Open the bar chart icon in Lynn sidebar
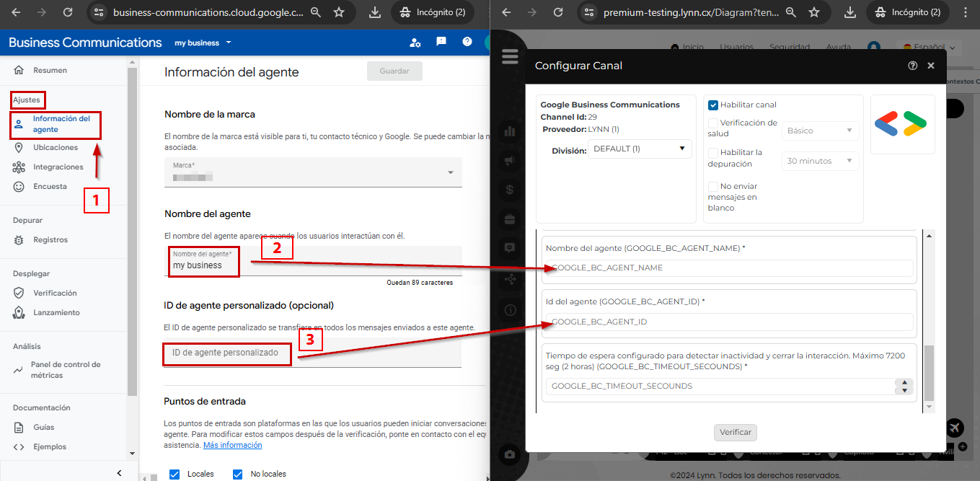 coord(511,131)
